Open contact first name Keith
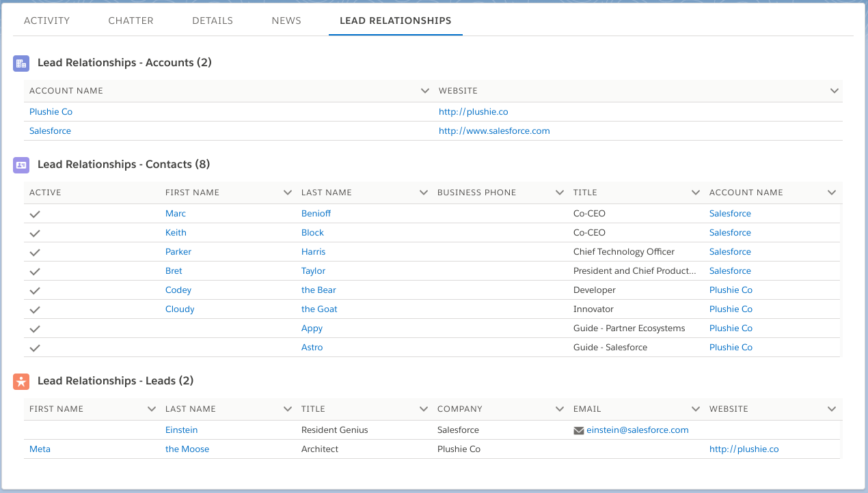The image size is (868, 493). [x=176, y=233]
